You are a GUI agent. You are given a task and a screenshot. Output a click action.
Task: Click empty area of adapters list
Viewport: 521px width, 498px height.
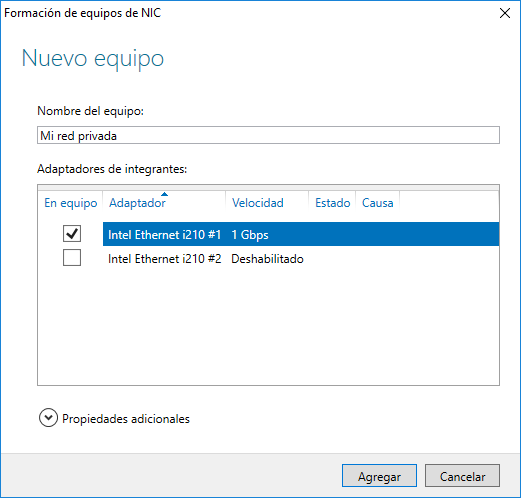(269, 327)
